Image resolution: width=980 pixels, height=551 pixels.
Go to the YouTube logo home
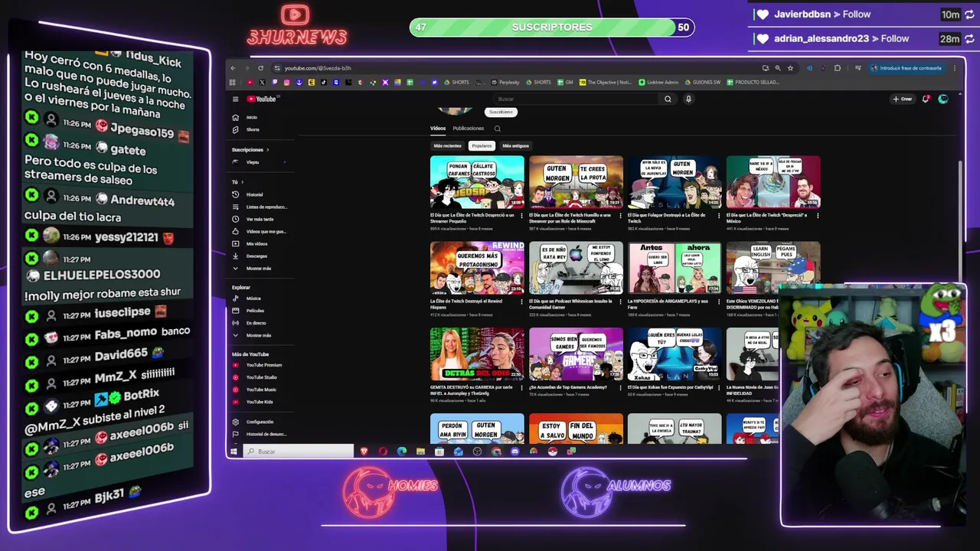(261, 99)
